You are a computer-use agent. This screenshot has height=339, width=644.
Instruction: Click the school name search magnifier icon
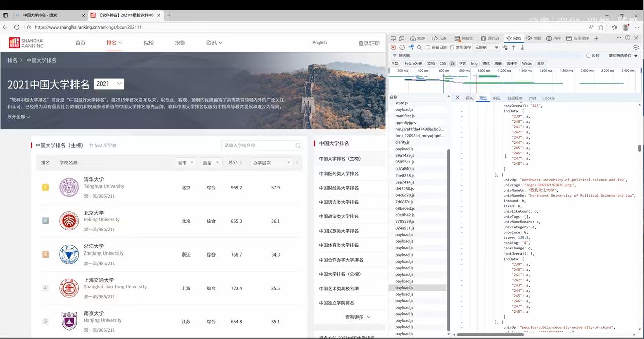coord(298,145)
